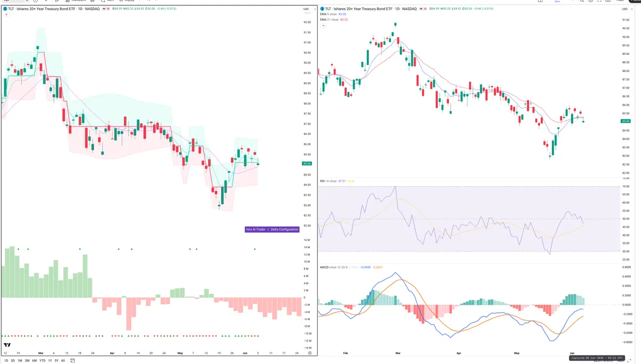
Task: Click the RSI 14 close indicator legend
Action: tap(329, 181)
